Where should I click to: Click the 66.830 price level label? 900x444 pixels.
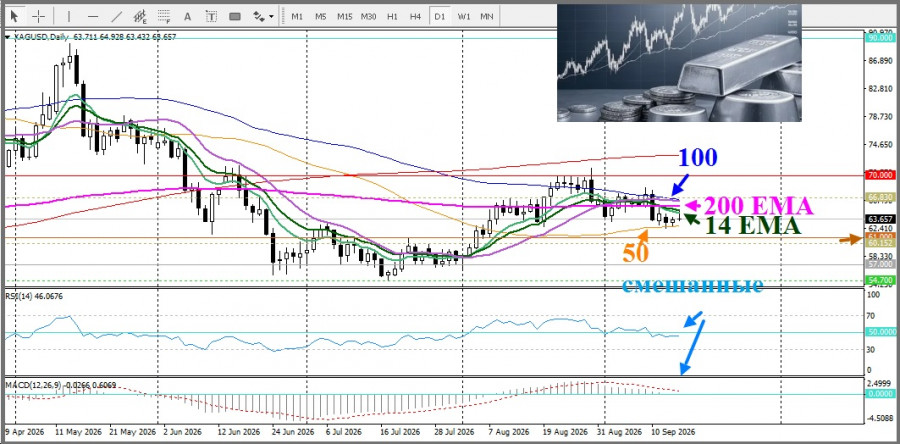pyautogui.click(x=879, y=197)
